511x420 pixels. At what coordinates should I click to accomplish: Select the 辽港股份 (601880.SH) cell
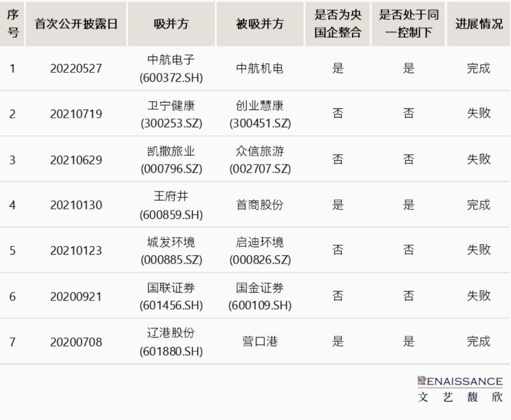171,342
